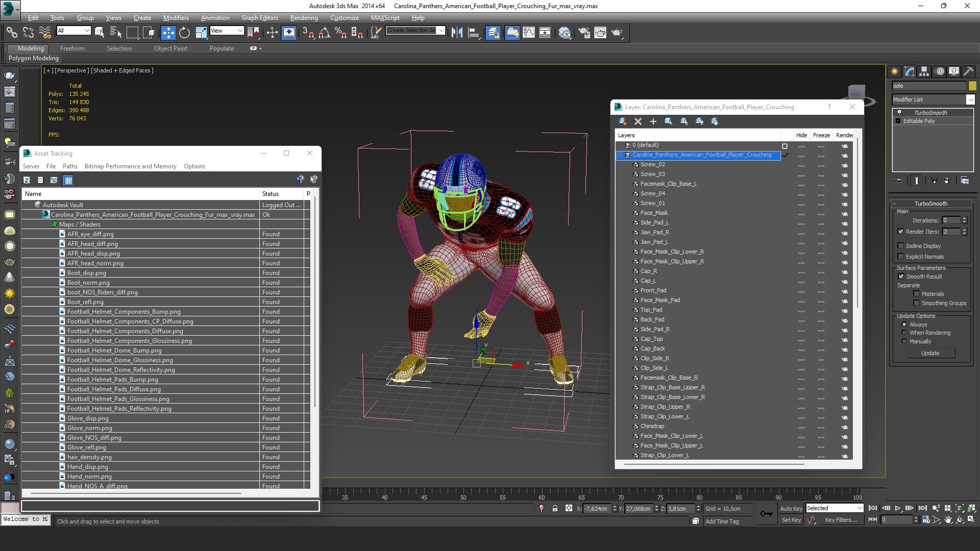The image size is (980, 551).
Task: Refresh the Asset Tracking list
Action: [27, 180]
